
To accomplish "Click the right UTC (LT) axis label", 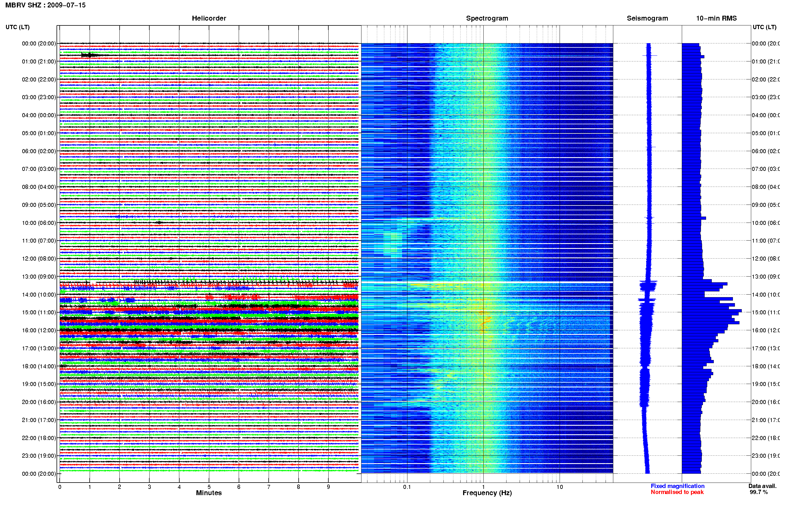I will click(764, 27).
